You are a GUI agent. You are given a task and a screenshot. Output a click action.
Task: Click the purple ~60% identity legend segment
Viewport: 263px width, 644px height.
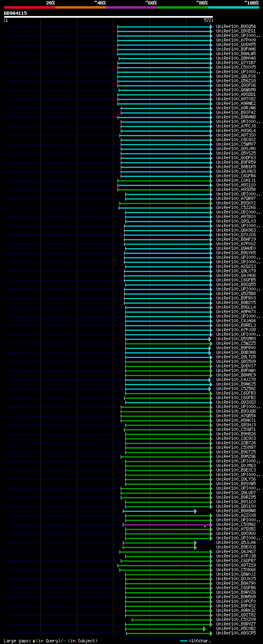[x=131, y=7]
